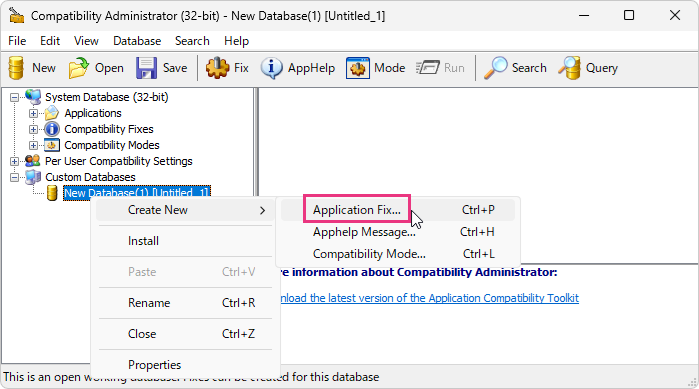This screenshot has width=699, height=389.
Task: Click the Open database toolbar icon
Action: pos(79,68)
